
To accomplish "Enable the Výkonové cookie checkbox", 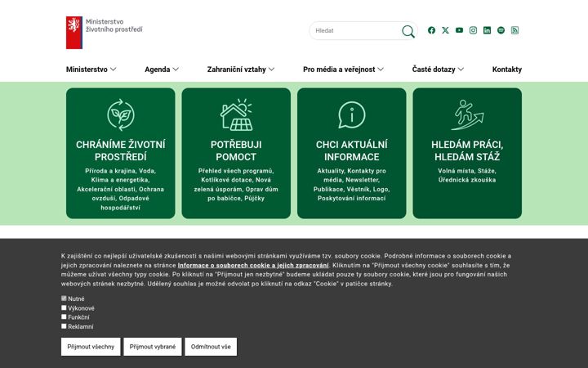I will (x=64, y=308).
